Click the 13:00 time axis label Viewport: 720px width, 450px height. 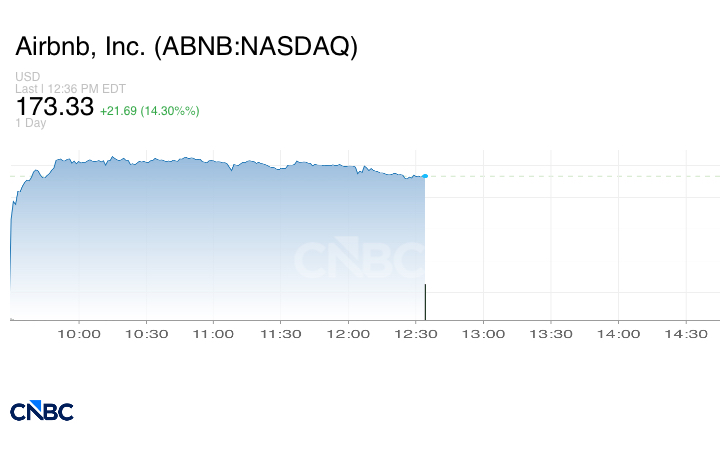coord(483,334)
